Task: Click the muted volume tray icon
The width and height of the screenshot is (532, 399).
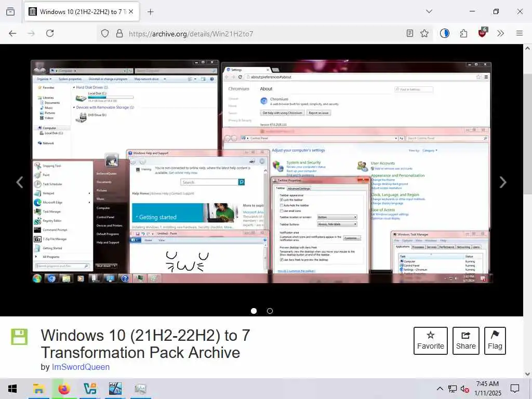Action: (x=465, y=389)
